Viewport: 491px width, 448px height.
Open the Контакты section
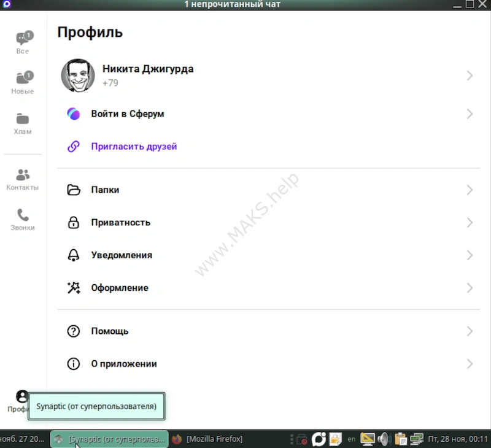click(x=22, y=179)
